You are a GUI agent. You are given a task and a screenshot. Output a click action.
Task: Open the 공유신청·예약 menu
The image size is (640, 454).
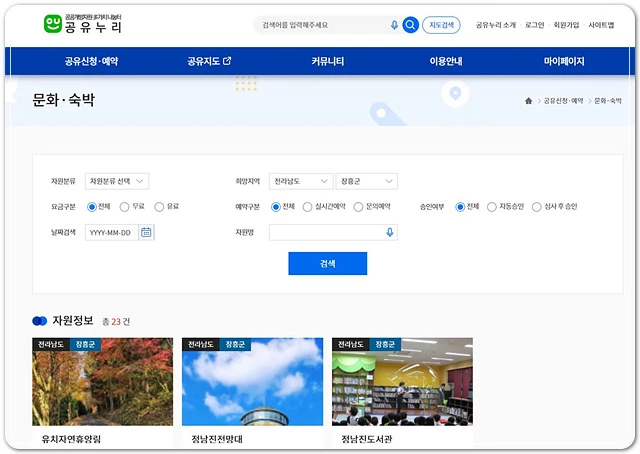coord(91,61)
